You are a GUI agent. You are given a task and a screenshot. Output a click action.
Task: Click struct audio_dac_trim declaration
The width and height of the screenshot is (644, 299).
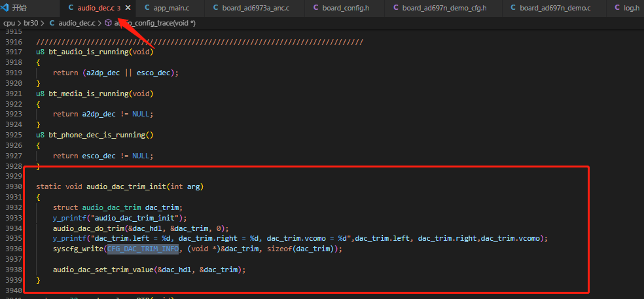click(x=118, y=207)
